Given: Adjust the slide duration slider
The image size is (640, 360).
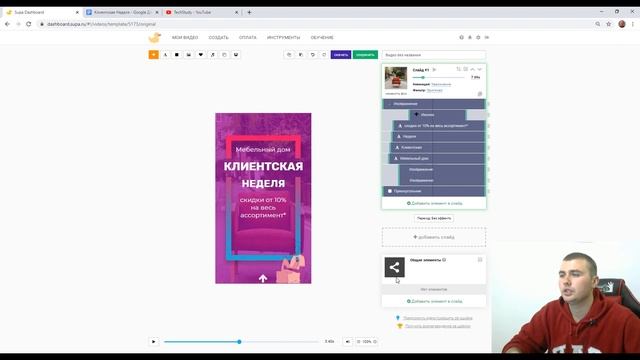Looking at the screenshot, I should pyautogui.click(x=438, y=77).
